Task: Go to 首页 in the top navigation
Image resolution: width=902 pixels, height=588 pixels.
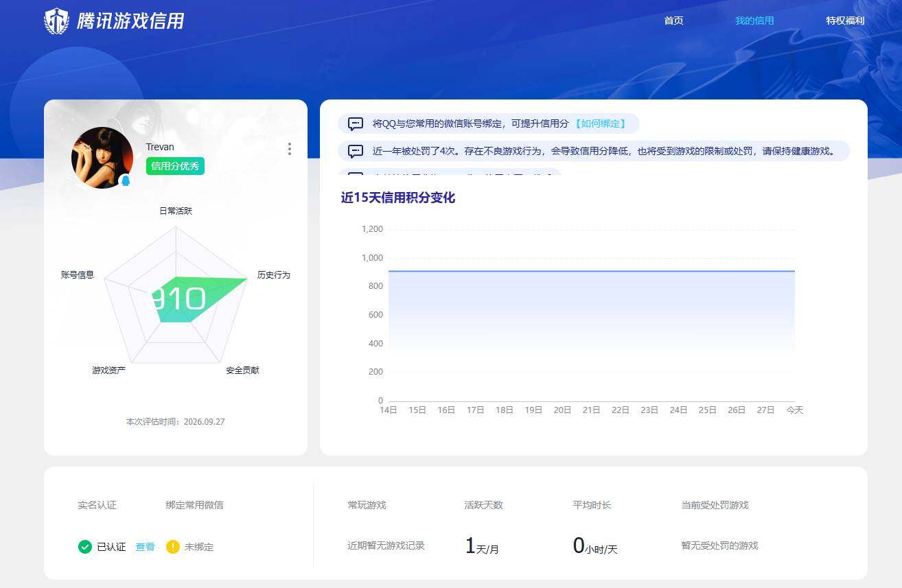Action: [x=673, y=21]
